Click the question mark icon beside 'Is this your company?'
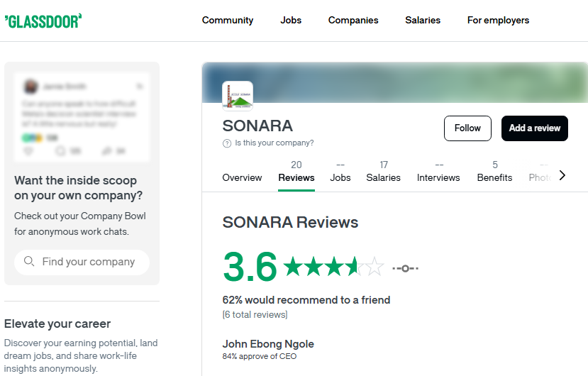 (x=227, y=143)
